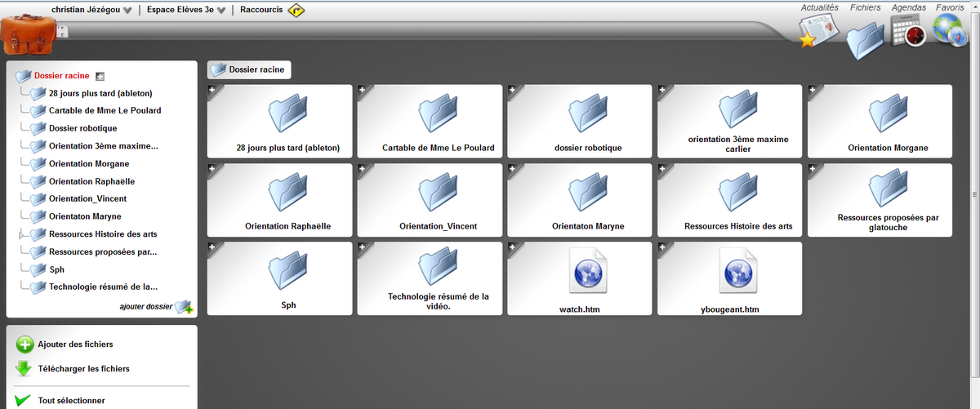Image resolution: width=980 pixels, height=409 pixels.
Task: Click the Télécharger les fichiers link
Action: (x=83, y=369)
